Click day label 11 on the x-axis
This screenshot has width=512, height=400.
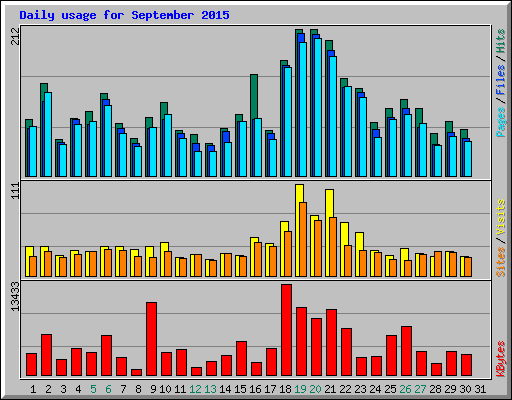click(180, 389)
